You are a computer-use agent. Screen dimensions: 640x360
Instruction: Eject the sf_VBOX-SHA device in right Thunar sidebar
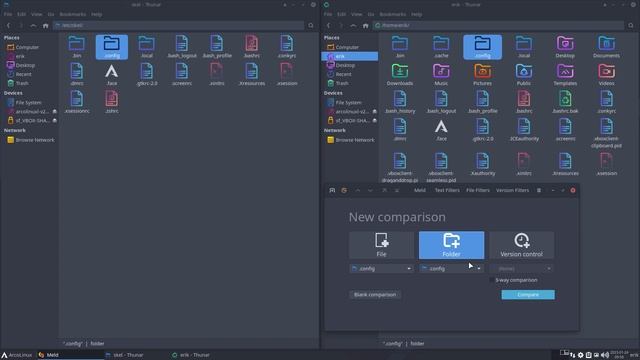375,121
